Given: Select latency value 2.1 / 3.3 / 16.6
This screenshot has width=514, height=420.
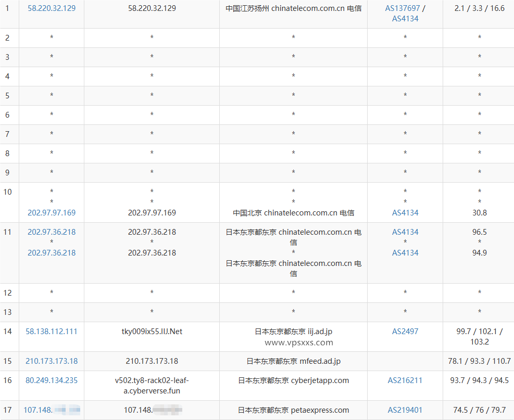Looking at the screenshot, I should click(479, 8).
